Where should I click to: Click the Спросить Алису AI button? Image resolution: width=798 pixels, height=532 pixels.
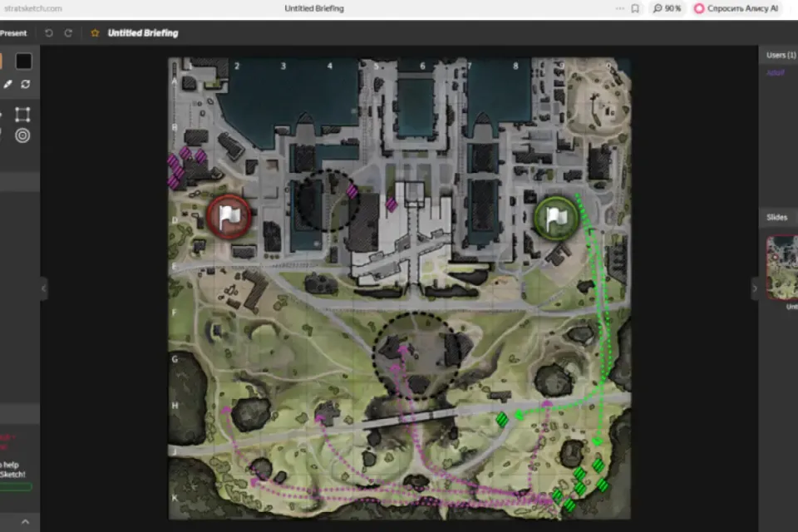pyautogui.click(x=736, y=8)
